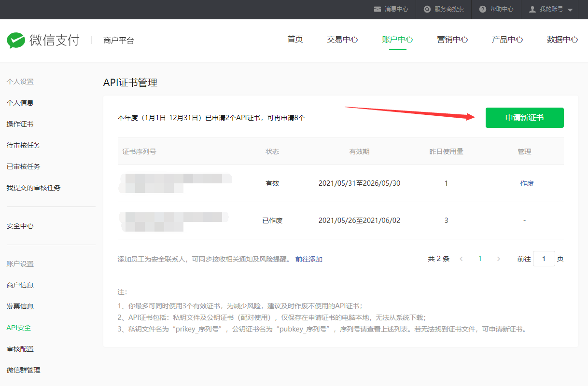Image resolution: width=588 pixels, height=386 pixels.
Task: Click the 管理 column header
Action: [524, 152]
